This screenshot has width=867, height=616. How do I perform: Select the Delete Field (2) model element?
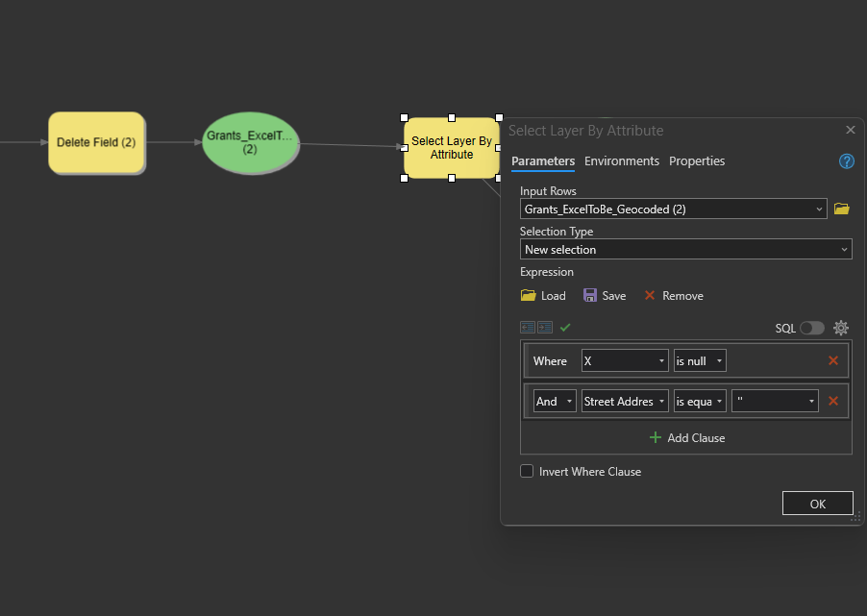[x=96, y=142]
